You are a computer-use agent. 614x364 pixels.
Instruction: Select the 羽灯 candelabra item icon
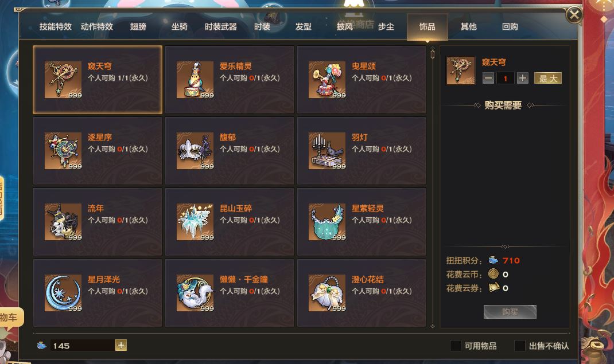(327, 151)
